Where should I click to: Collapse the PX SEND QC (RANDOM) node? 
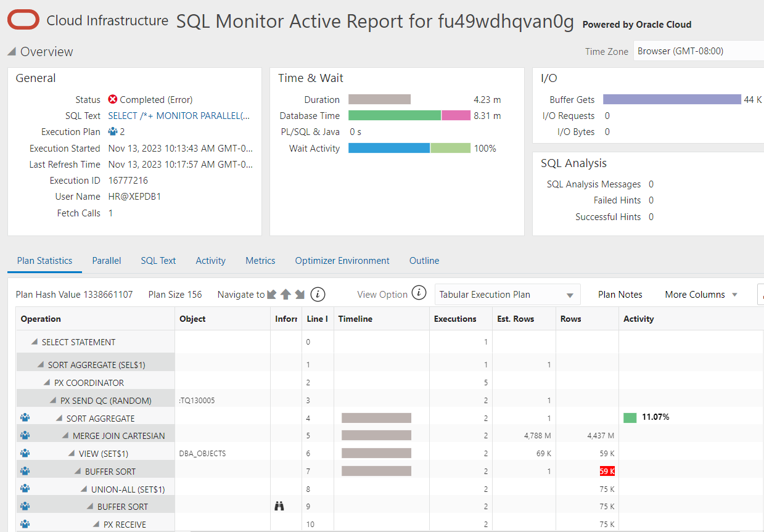(x=53, y=401)
